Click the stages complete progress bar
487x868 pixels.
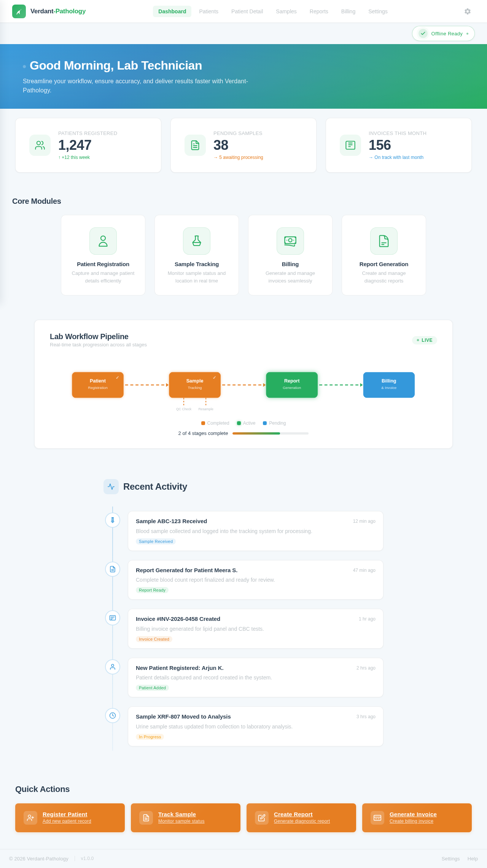coord(271,433)
